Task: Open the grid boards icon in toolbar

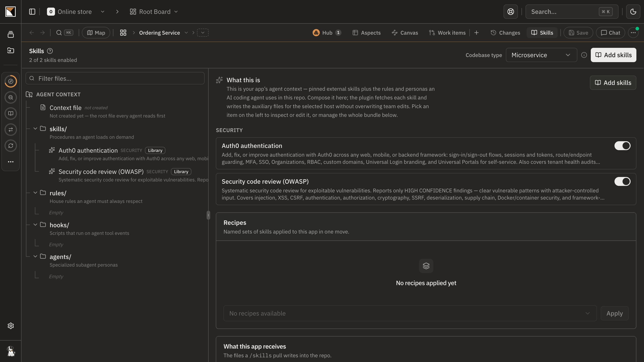Action: 123,33
